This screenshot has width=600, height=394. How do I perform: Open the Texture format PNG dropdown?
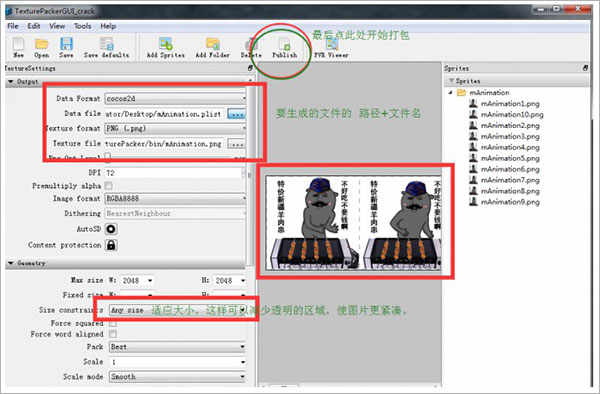(175, 129)
